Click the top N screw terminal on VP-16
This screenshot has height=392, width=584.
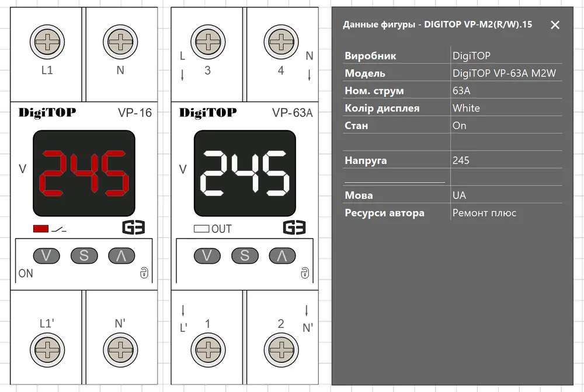120,42
